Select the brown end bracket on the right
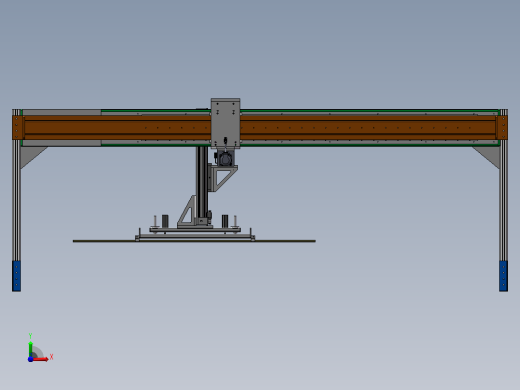This screenshot has height=390, width=520. (x=502, y=127)
